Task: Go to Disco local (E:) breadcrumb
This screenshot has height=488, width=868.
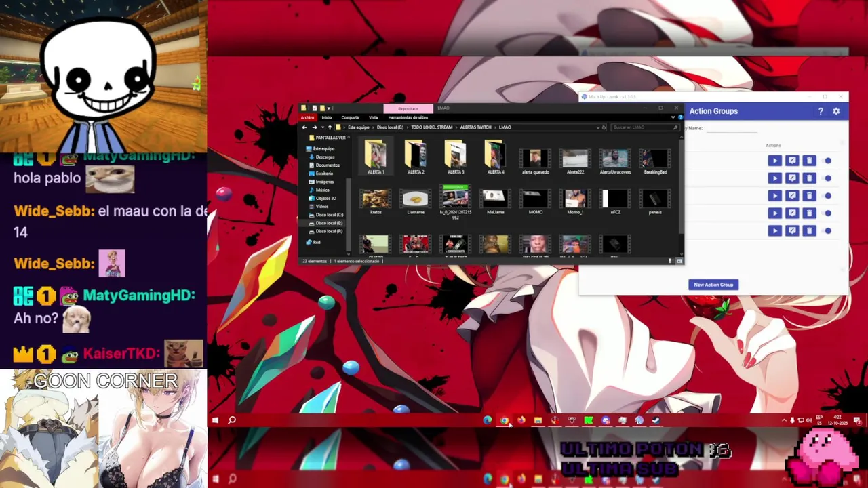Action: 391,127
